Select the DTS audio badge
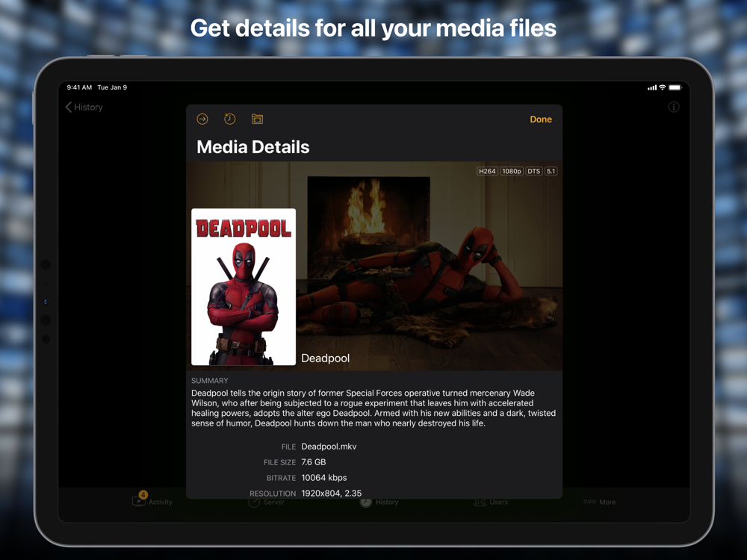The height and width of the screenshot is (560, 747). (534, 172)
